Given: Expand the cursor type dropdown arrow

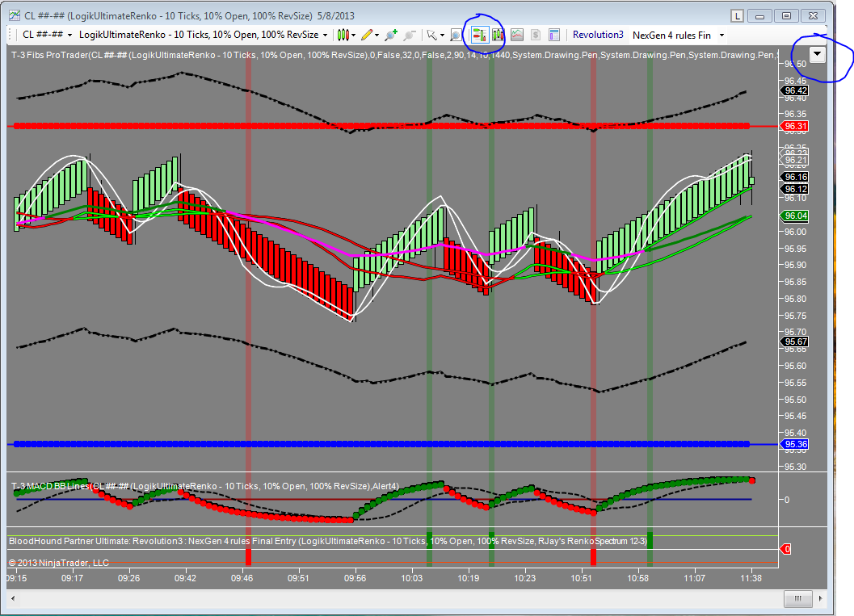Looking at the screenshot, I should (x=442, y=36).
